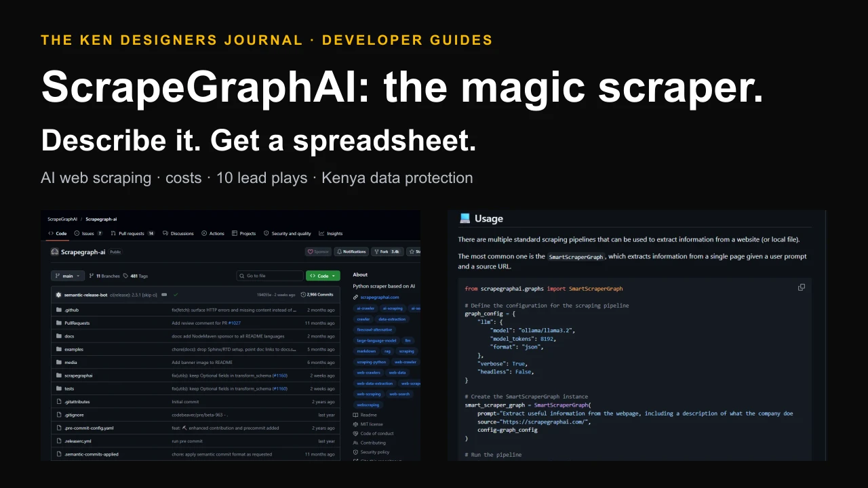The height and width of the screenshot is (488, 868).
Task: Click the folder icon beside media
Action: point(59,363)
